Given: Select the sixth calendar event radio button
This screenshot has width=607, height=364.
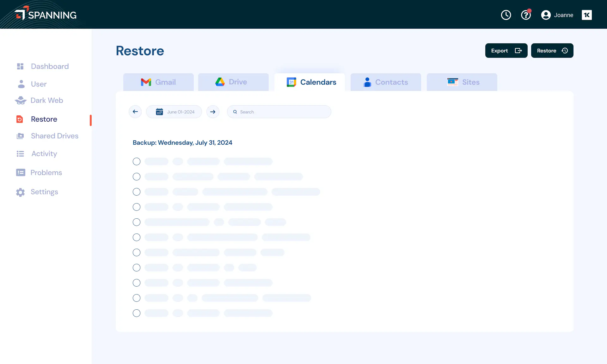Looking at the screenshot, I should point(137,237).
